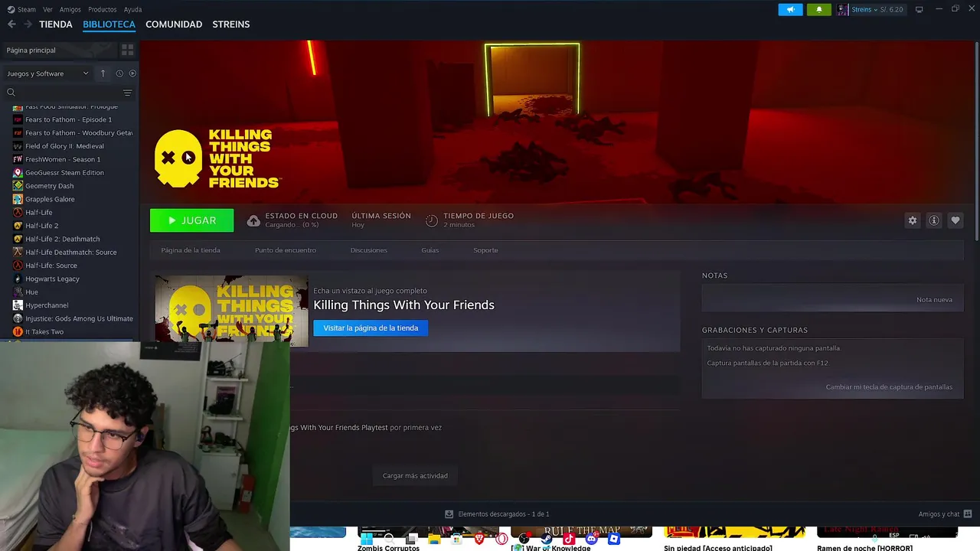980x551 pixels.
Task: Go forward with the right arrow
Action: pyautogui.click(x=28, y=24)
